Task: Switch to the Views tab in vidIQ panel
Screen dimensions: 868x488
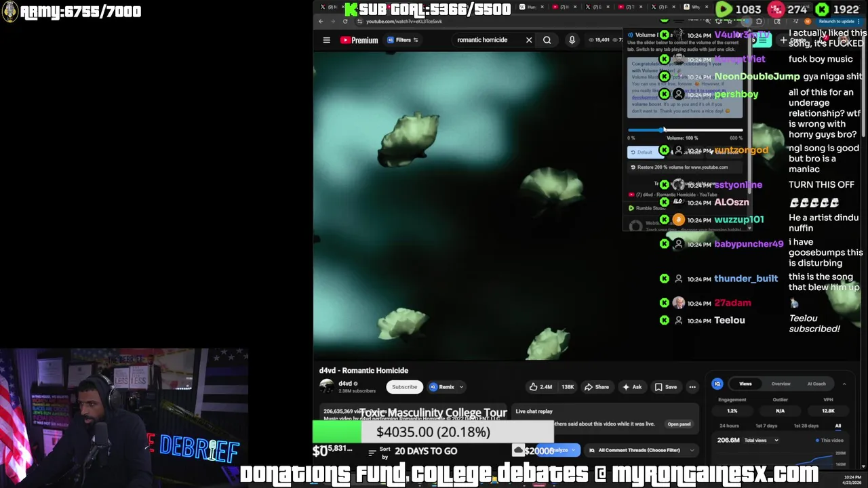Action: pyautogui.click(x=745, y=384)
